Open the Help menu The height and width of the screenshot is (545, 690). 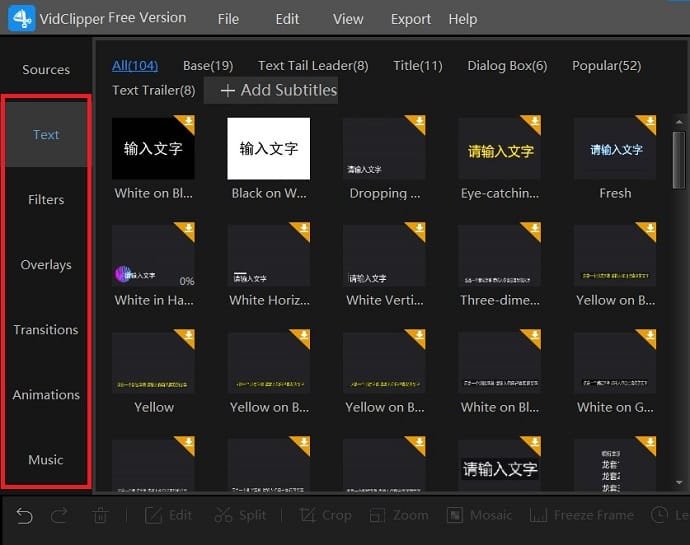coord(462,19)
